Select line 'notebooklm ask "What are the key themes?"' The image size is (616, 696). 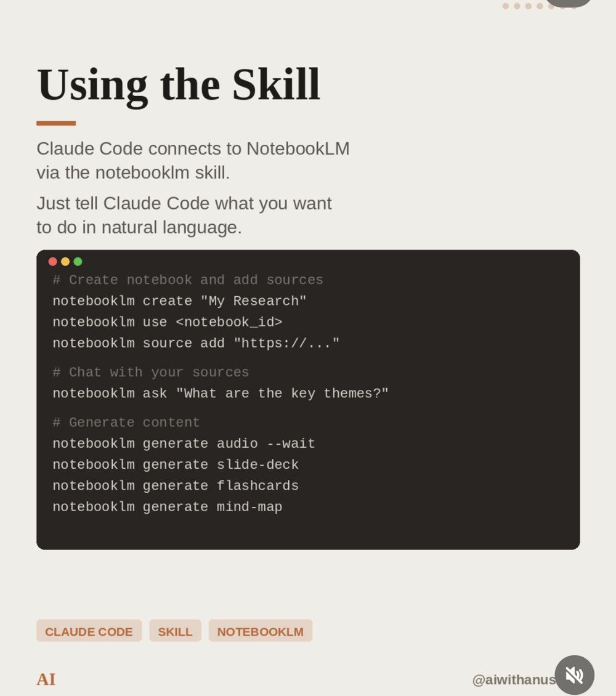(221, 394)
